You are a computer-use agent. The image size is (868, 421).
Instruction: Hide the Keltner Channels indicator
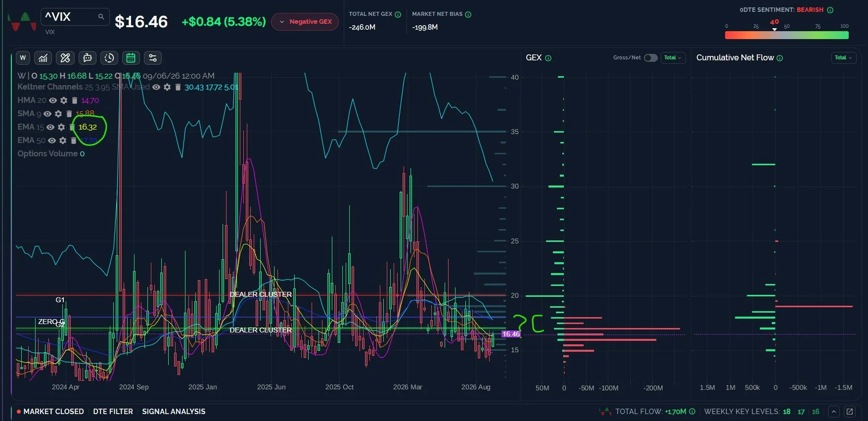pos(156,87)
